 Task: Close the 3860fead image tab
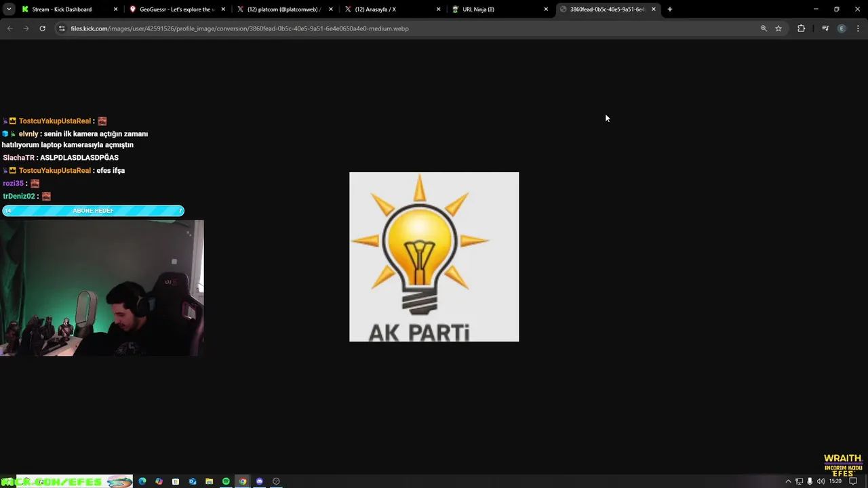point(654,9)
